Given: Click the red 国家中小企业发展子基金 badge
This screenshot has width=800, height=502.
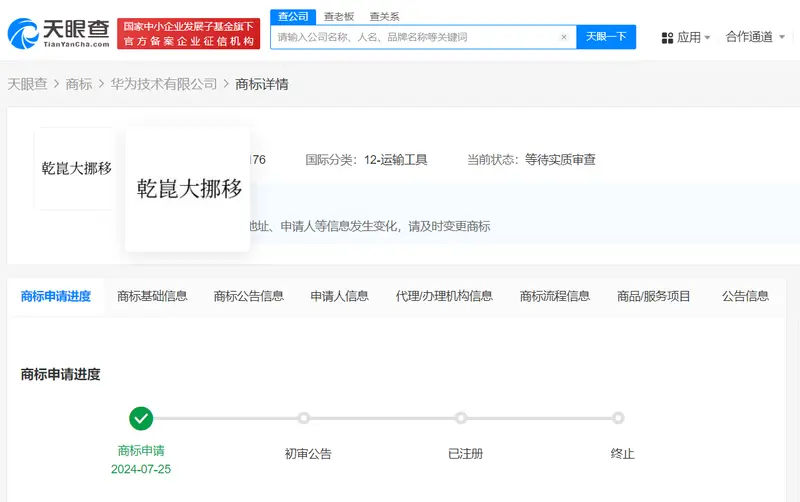Looking at the screenshot, I should tap(188, 34).
